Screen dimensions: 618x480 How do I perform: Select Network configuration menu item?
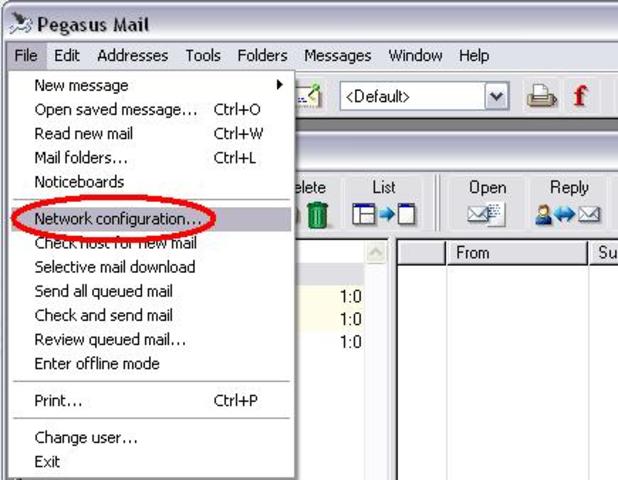pyautogui.click(x=151, y=219)
